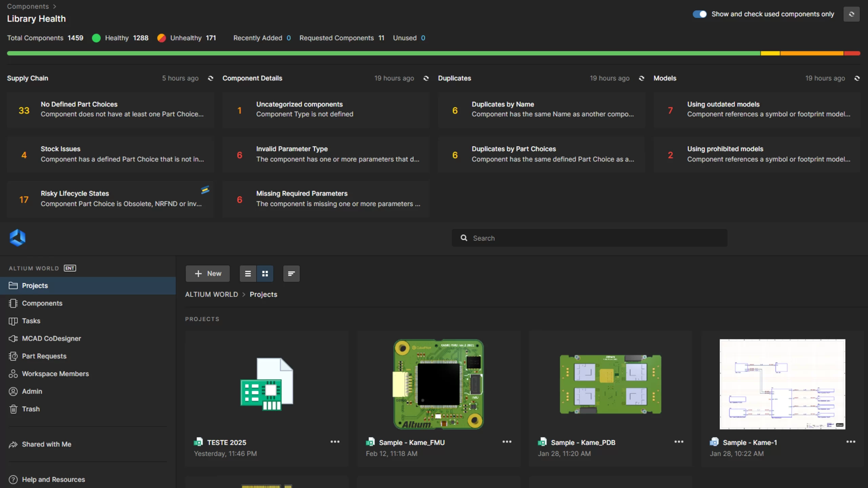Refresh the Library Health page

click(x=851, y=14)
